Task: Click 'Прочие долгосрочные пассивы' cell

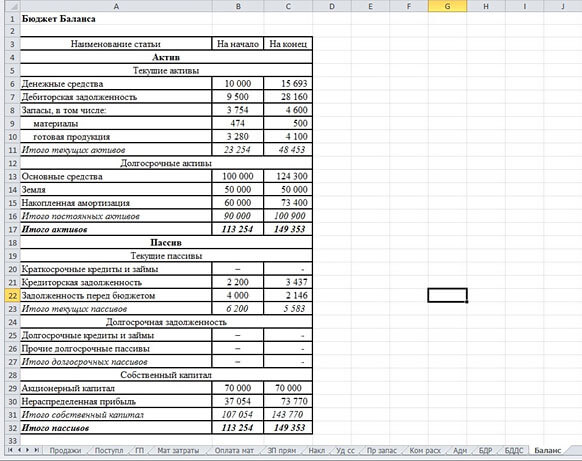Action: (x=116, y=349)
